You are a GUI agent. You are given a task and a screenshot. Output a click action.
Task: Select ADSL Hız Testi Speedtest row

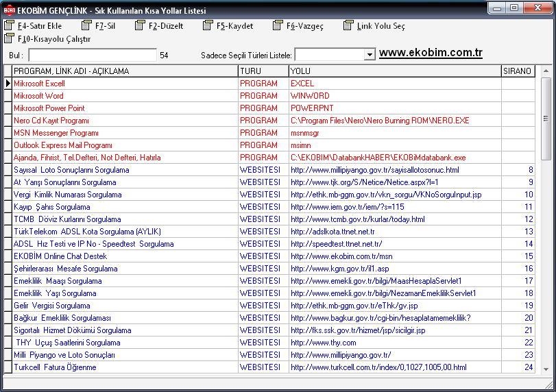pos(269,244)
